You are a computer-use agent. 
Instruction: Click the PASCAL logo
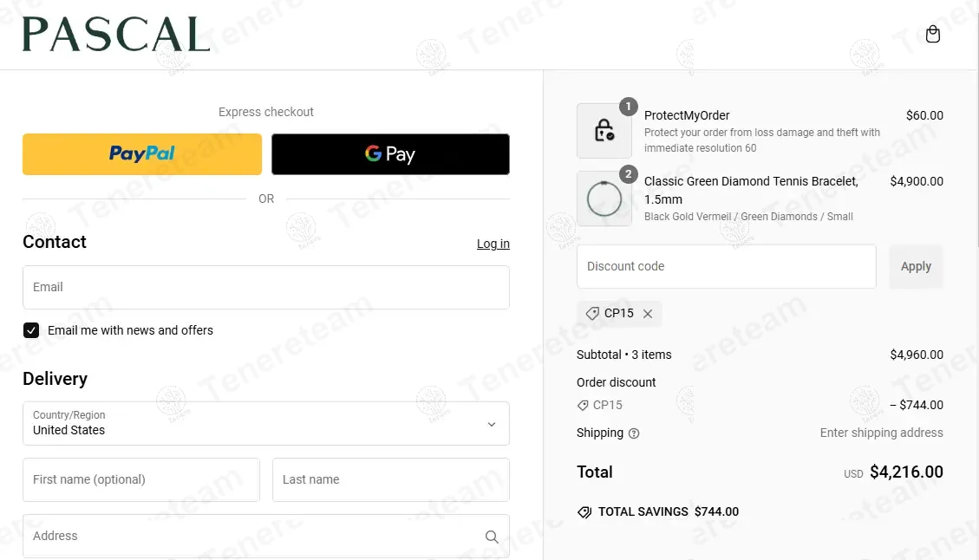pyautogui.click(x=116, y=35)
